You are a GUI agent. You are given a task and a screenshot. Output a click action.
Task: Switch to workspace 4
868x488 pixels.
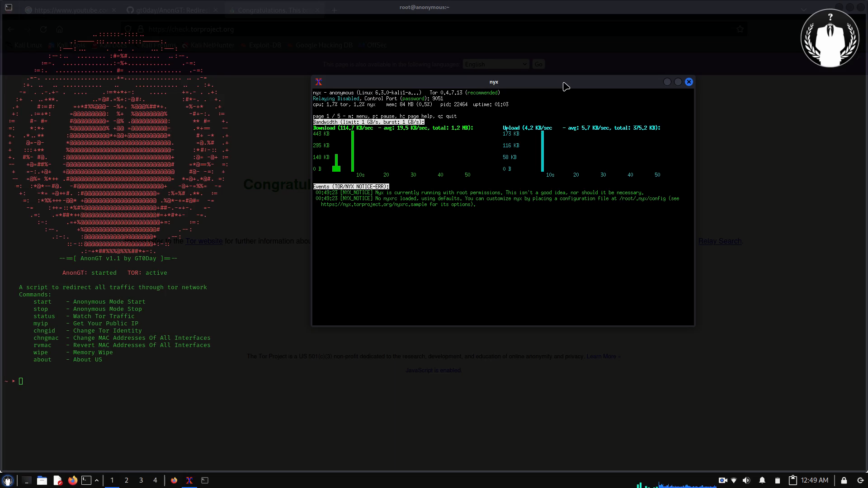click(x=155, y=480)
